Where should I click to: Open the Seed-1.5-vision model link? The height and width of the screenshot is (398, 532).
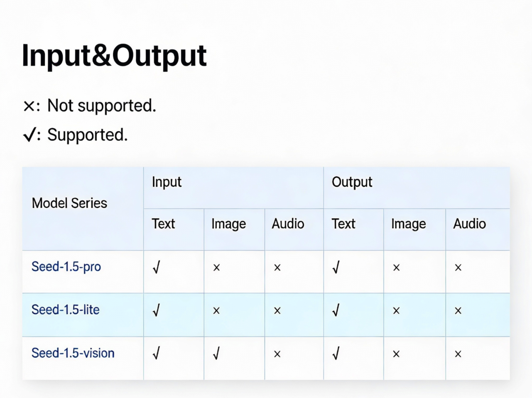pos(73,353)
